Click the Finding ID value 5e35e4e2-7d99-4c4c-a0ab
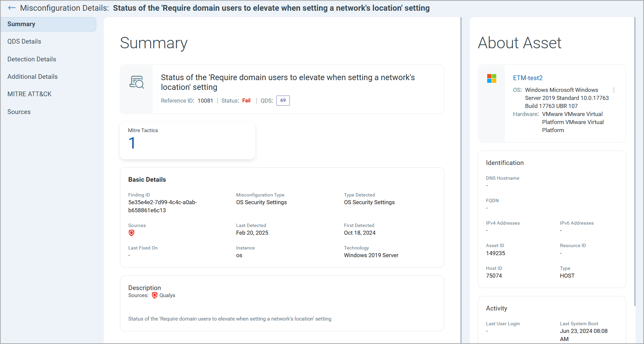Screen dimensions: 644x344 163,206
